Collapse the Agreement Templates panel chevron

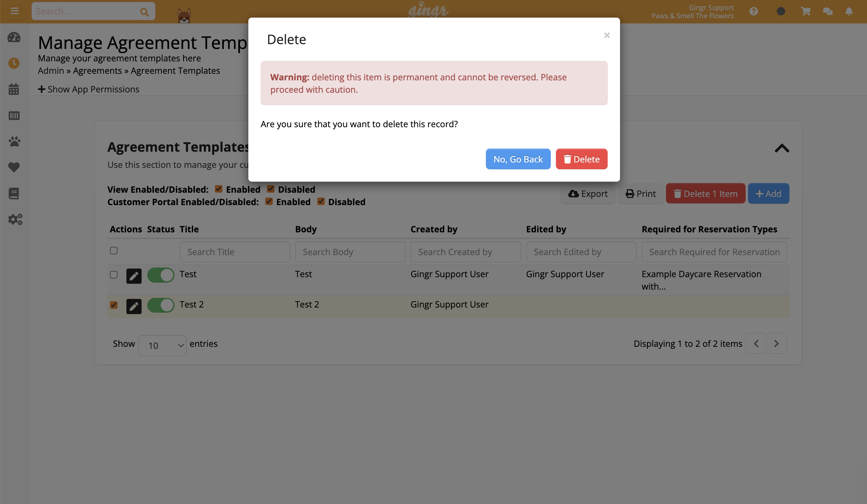coord(782,149)
